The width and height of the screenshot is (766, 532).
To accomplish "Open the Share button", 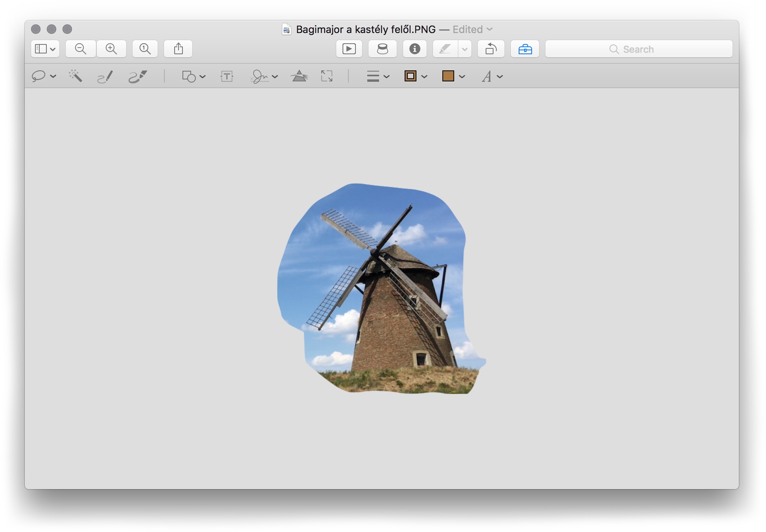I will [x=178, y=49].
